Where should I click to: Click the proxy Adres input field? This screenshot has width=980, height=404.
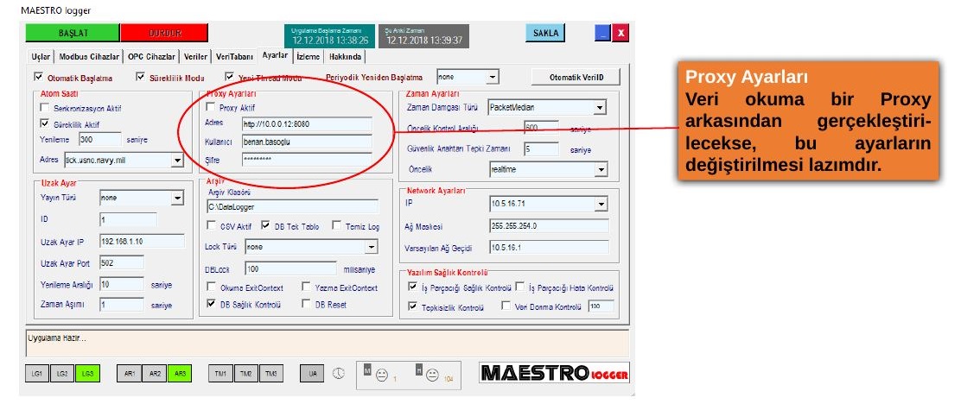[x=307, y=123]
